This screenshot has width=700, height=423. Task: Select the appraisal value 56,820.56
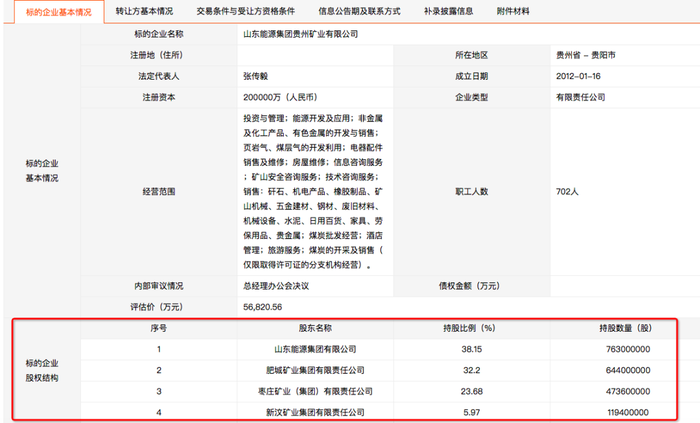(262, 307)
